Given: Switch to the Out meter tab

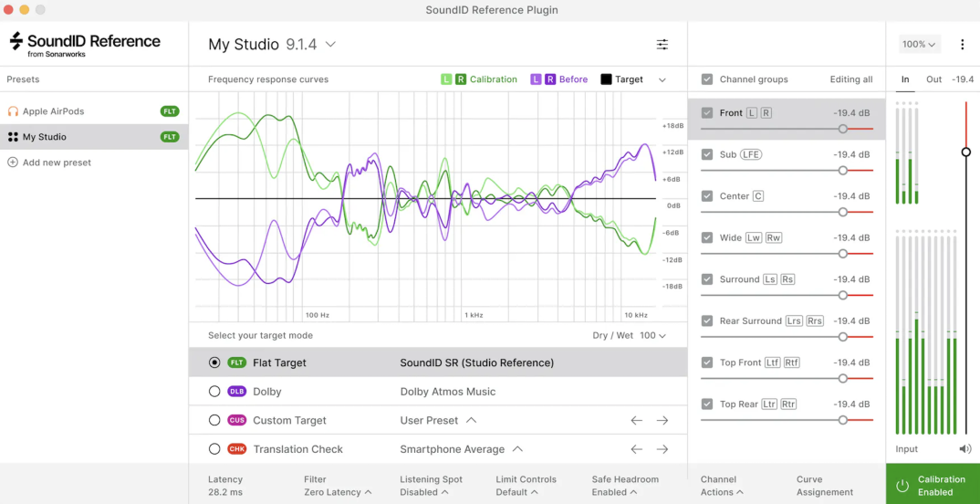Looking at the screenshot, I should coord(933,79).
